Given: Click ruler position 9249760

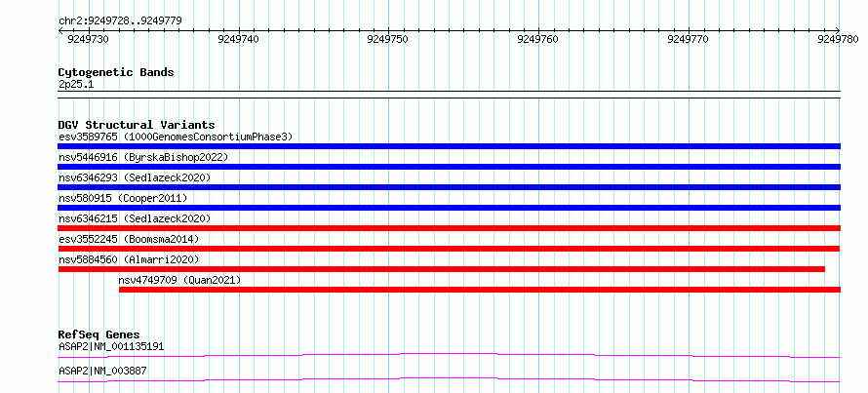Looking at the screenshot, I should coord(538,39).
